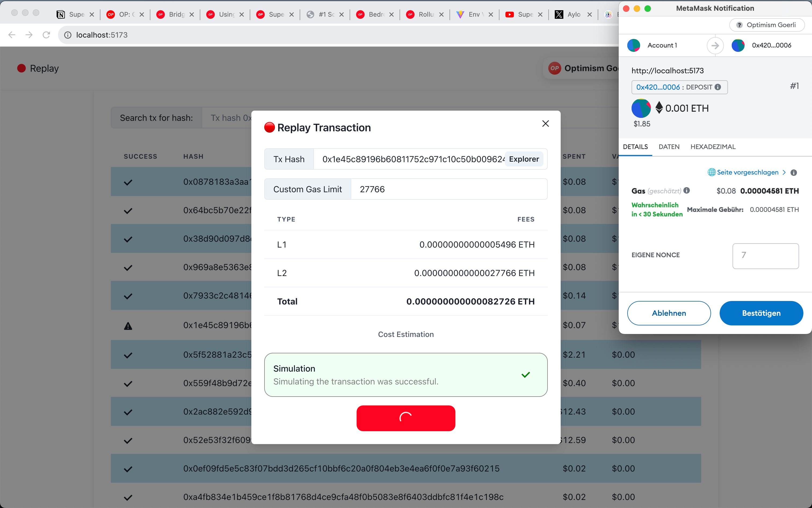Click Bestätigen to confirm the transaction

click(760, 313)
